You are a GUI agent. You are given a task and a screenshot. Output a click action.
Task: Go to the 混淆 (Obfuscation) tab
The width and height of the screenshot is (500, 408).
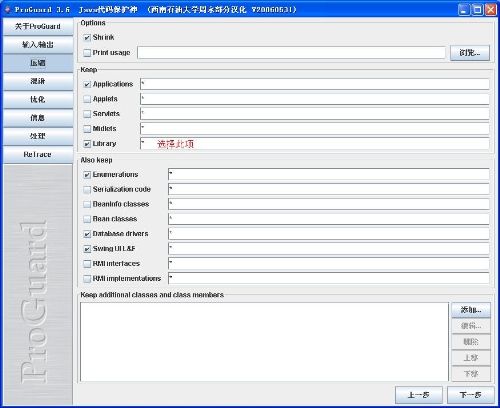point(38,81)
